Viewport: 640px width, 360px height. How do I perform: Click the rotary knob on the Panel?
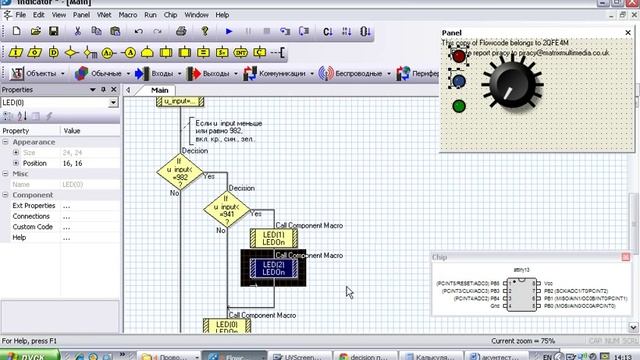point(512,84)
